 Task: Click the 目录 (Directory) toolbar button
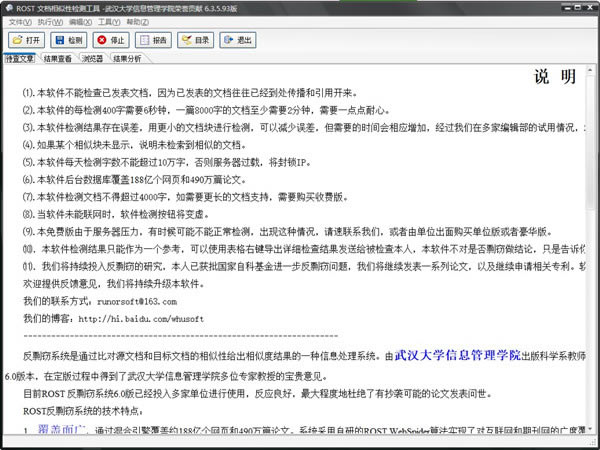[195, 40]
